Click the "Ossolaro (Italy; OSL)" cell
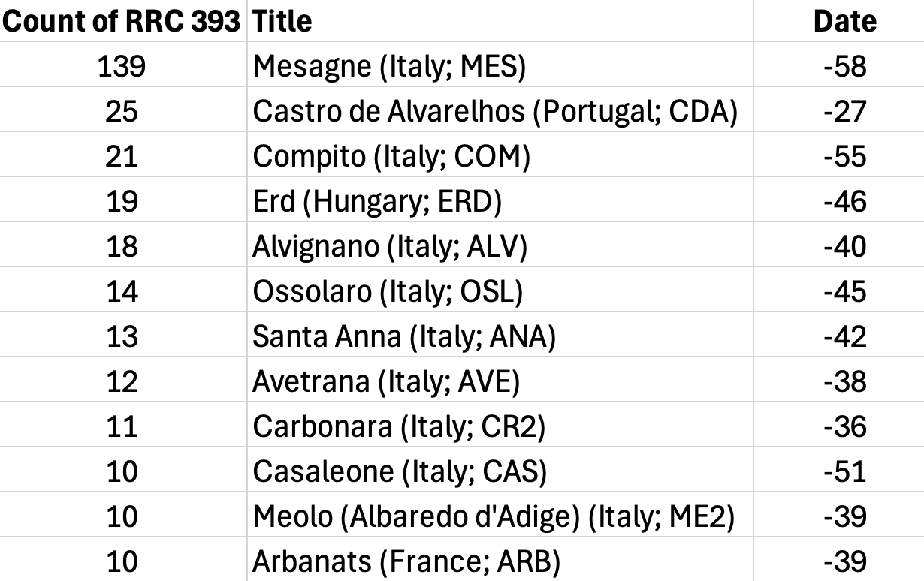Viewport: 924px width, 581px height. click(388, 292)
